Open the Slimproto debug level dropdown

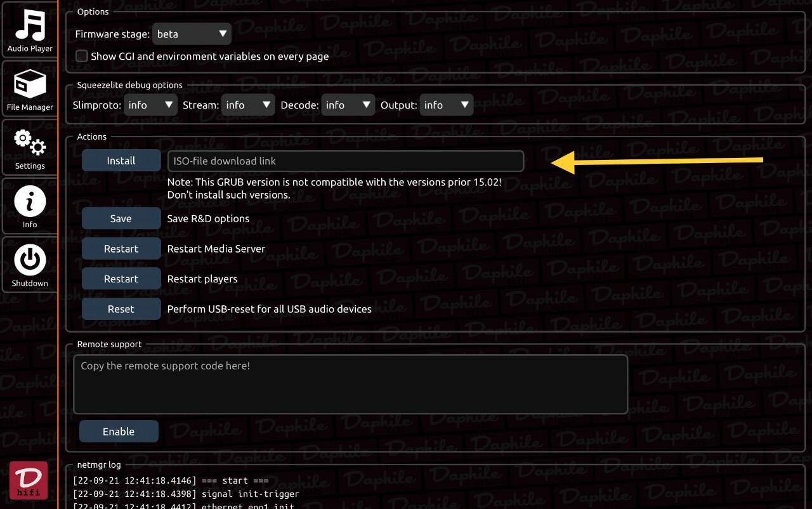(x=150, y=105)
